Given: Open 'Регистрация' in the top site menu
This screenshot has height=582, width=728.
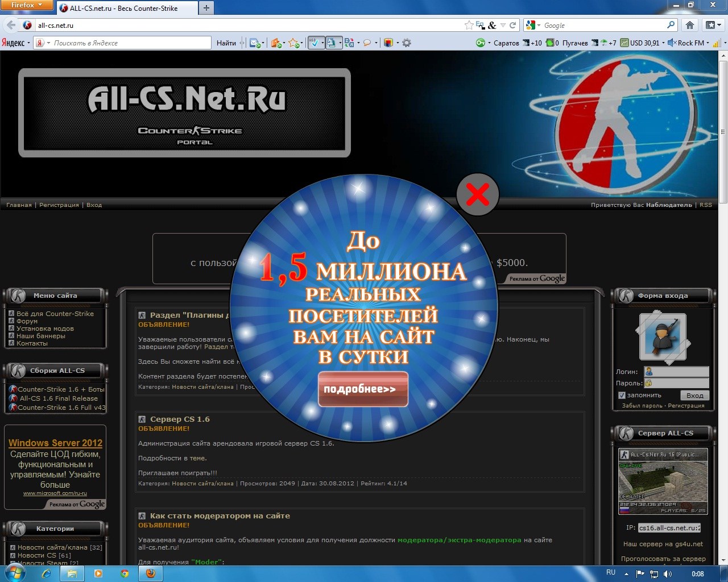Looking at the screenshot, I should tap(59, 205).
